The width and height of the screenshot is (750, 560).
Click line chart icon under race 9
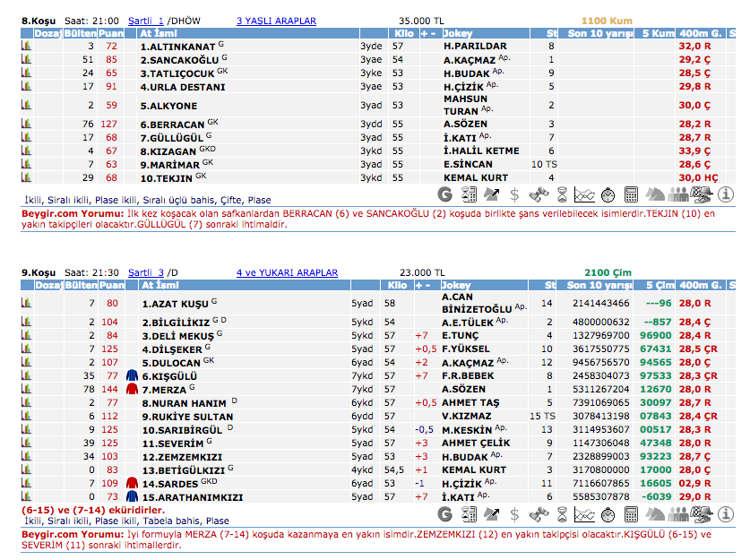[584, 514]
